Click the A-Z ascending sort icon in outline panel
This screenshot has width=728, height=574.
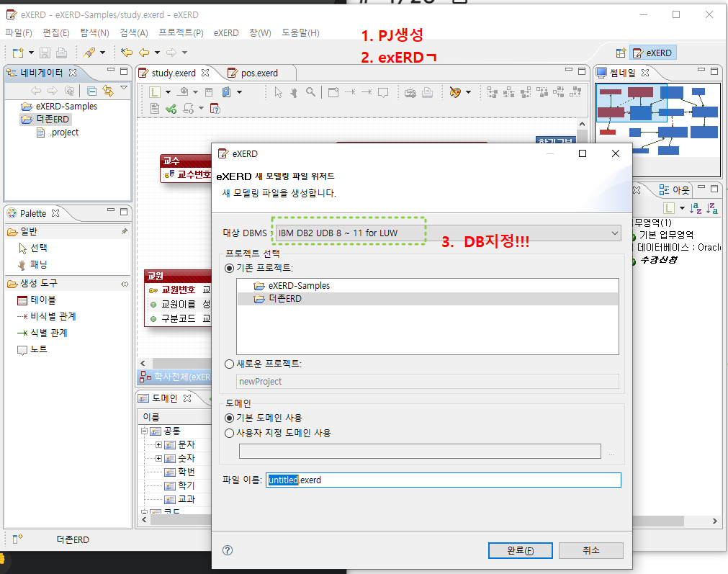pos(696,208)
